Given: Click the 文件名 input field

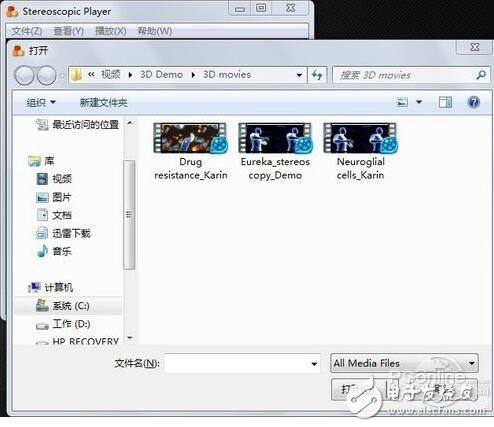Looking at the screenshot, I should pos(242,363).
